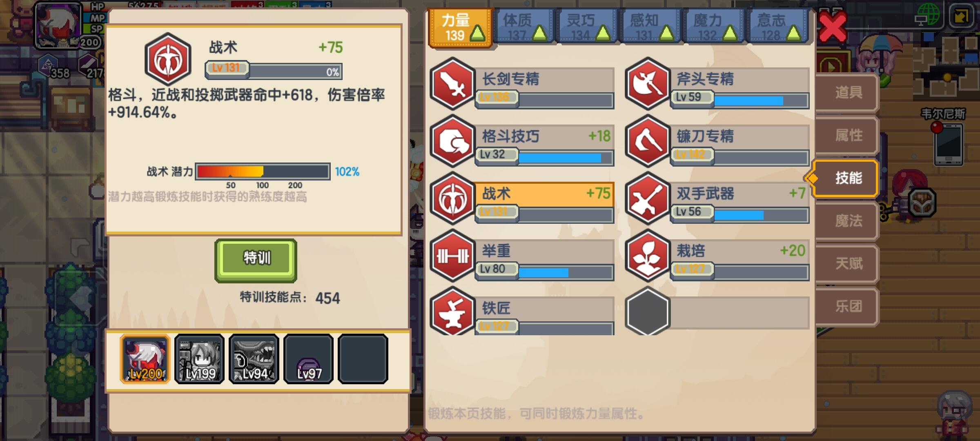Viewport: 980px width, 441px height.
Task: Select the 镰刀专精 scythe skill icon
Action: (x=648, y=141)
